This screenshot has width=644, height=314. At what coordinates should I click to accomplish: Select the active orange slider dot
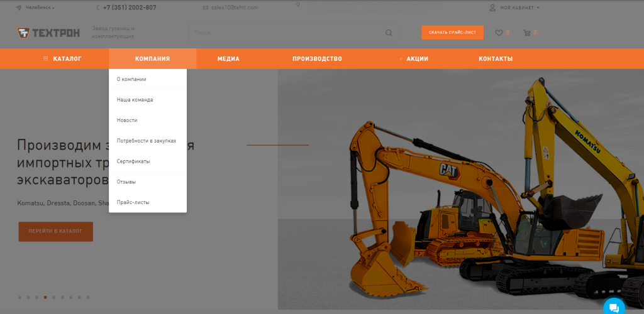[45, 297]
